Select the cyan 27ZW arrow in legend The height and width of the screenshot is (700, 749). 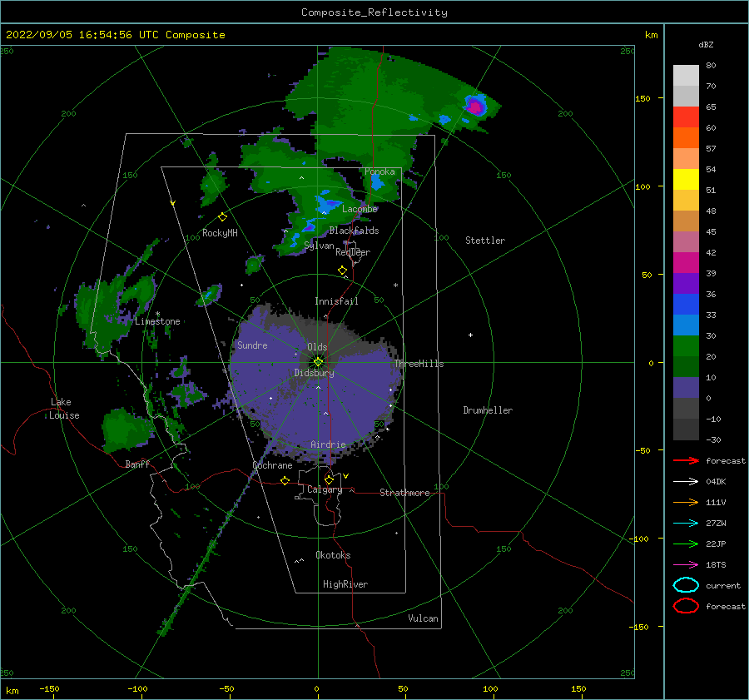(x=686, y=524)
